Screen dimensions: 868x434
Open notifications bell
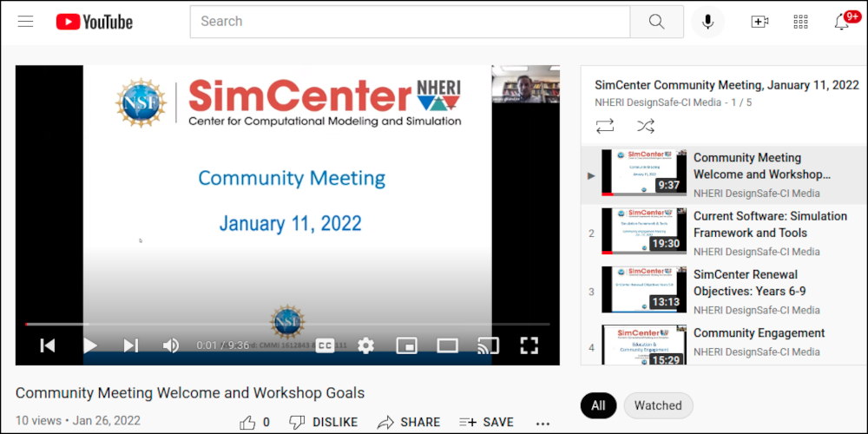841,22
